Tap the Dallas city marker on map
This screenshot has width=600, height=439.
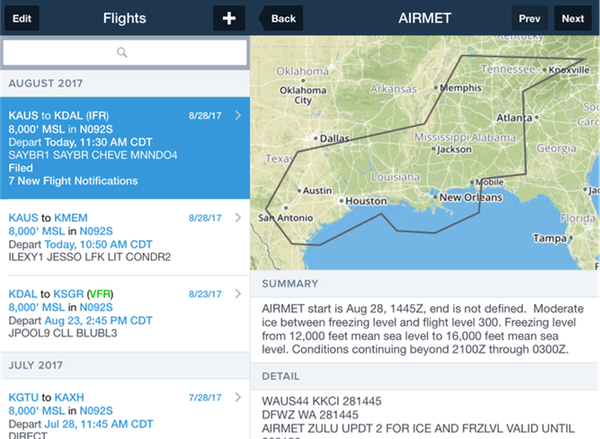pyautogui.click(x=316, y=138)
